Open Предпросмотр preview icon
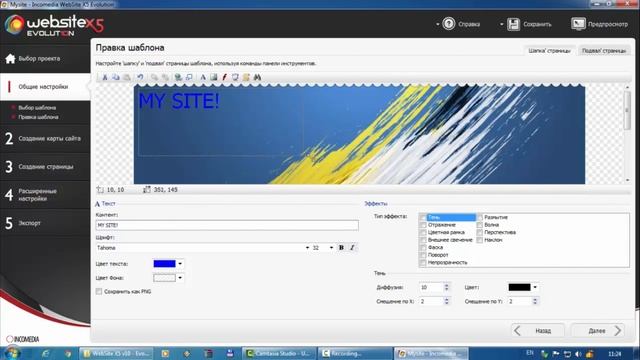640x360 pixels. point(578,24)
